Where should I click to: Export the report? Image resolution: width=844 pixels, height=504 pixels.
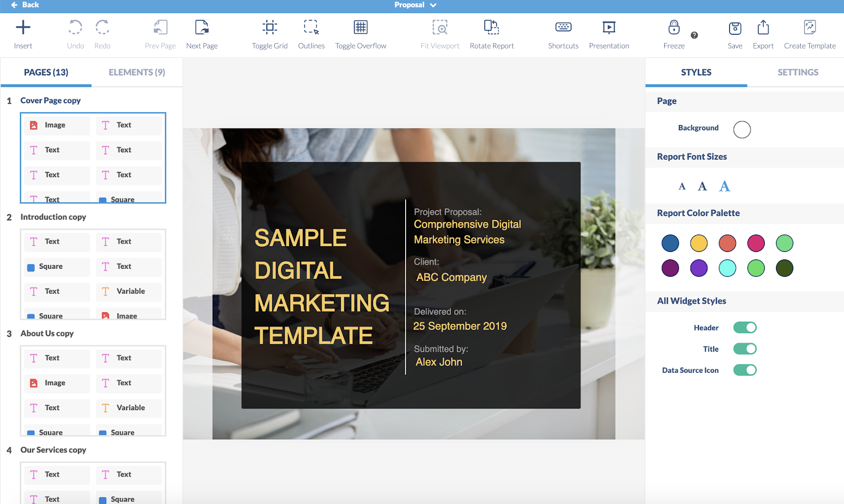763,35
